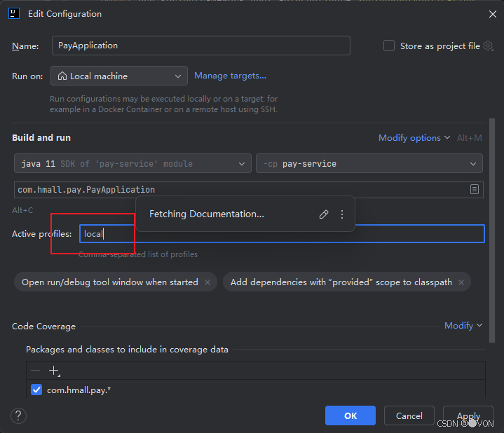Viewport: 504px width, 433px height.
Task: Close the Edit Configuration dialog
Action: 492,14
